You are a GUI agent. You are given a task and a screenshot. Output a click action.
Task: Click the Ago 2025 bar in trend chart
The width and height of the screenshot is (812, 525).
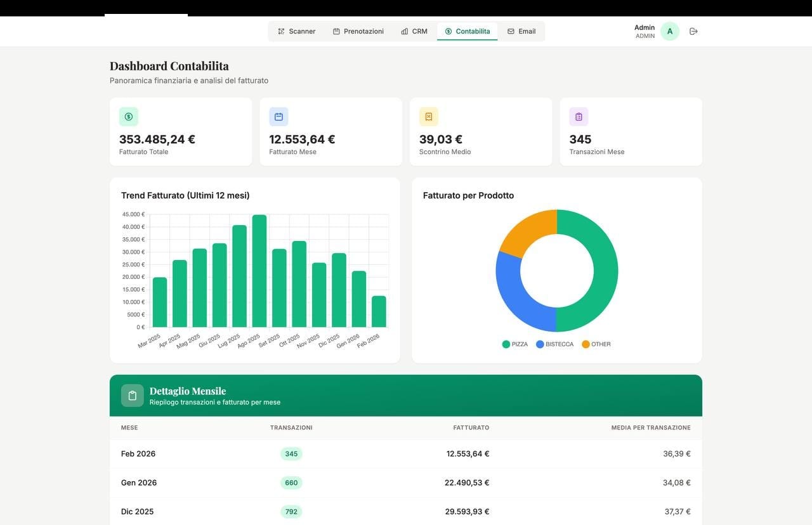coord(259,273)
